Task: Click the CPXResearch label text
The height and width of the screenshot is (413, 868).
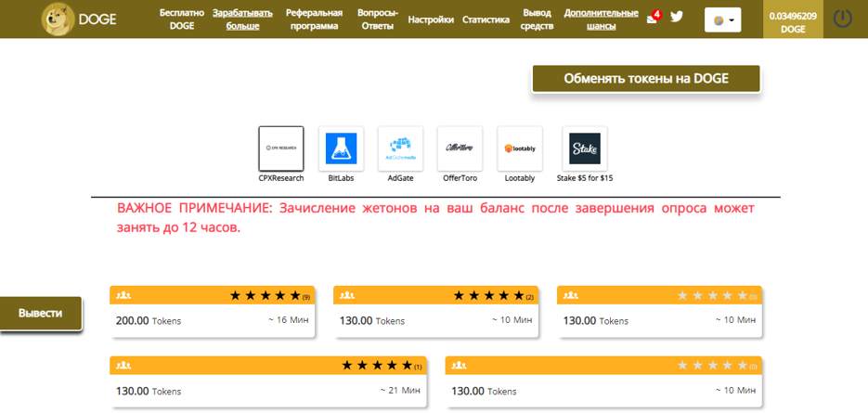Action: (281, 179)
